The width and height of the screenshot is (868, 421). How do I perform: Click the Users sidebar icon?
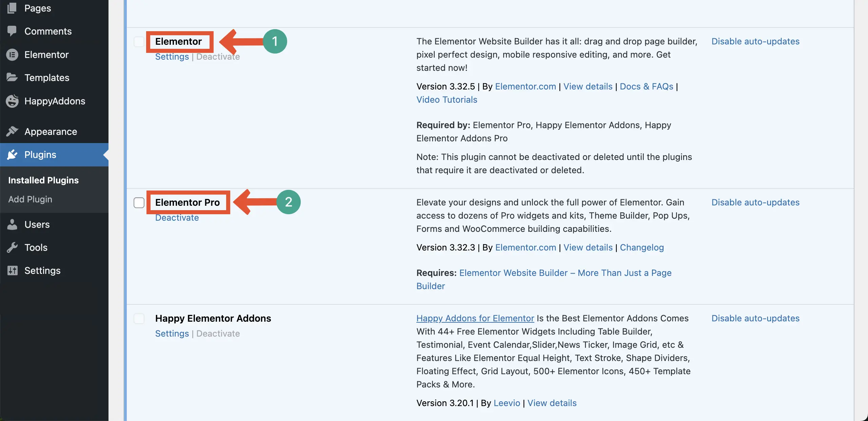12,224
